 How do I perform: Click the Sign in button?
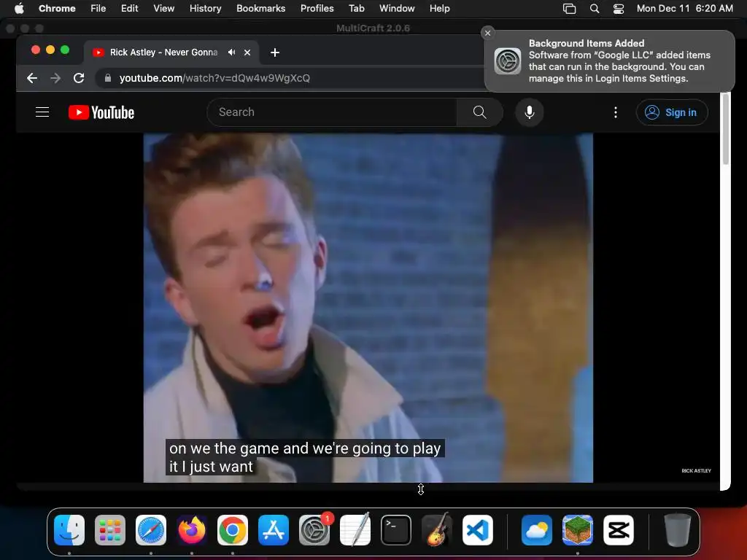coord(672,112)
